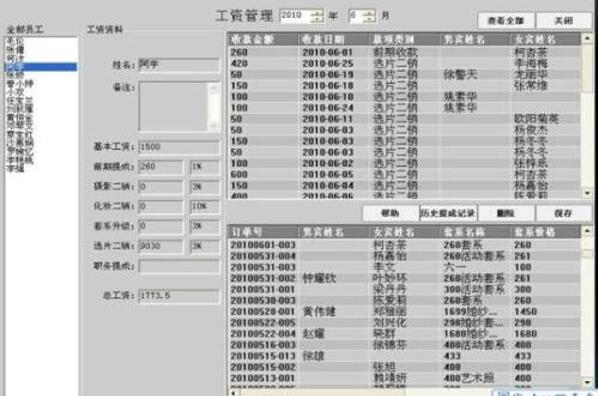Sort by 收款金额 column header
Viewport: 598px width, 396px height.
click(262, 40)
